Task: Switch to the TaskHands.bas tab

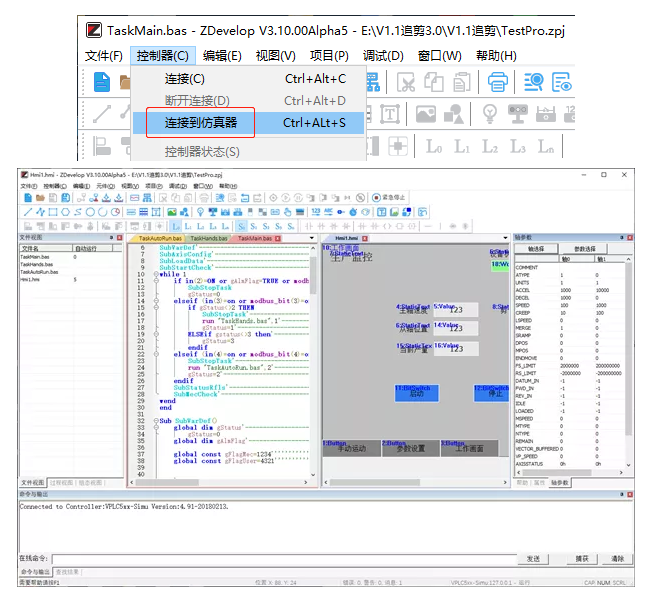Action: click(208, 238)
